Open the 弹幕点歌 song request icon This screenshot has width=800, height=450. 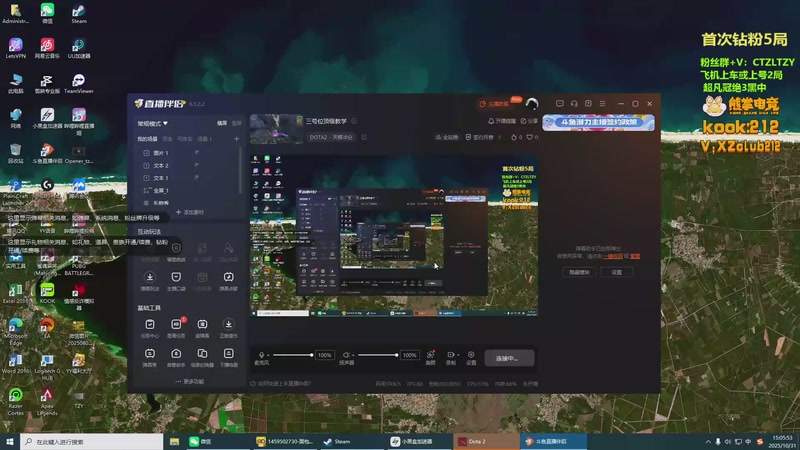click(x=229, y=277)
